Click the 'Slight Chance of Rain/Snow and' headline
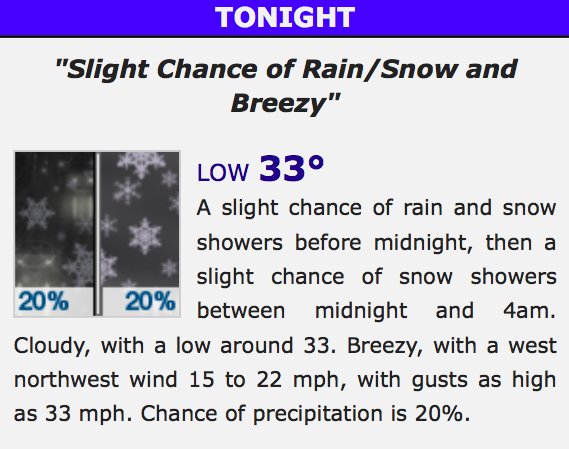569x449 pixels. (x=286, y=69)
